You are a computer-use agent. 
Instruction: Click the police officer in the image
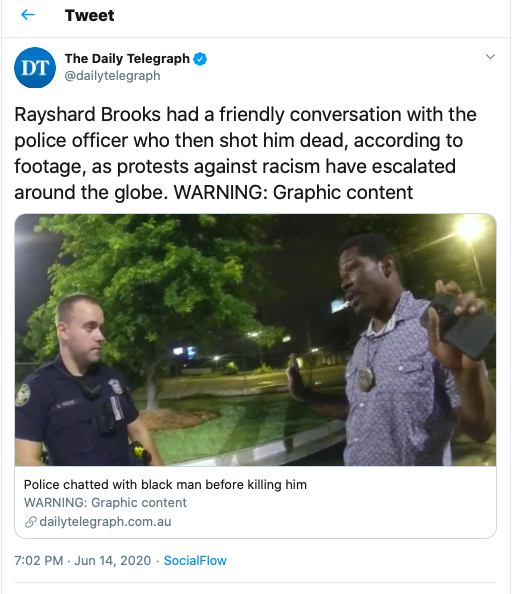tap(81, 383)
